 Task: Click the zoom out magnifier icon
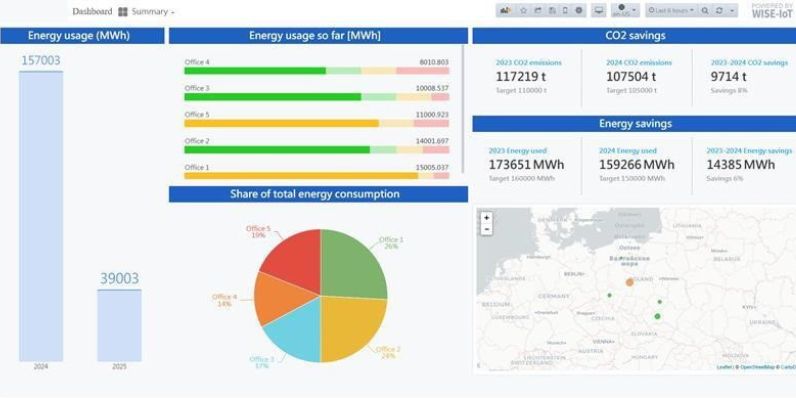705,10
